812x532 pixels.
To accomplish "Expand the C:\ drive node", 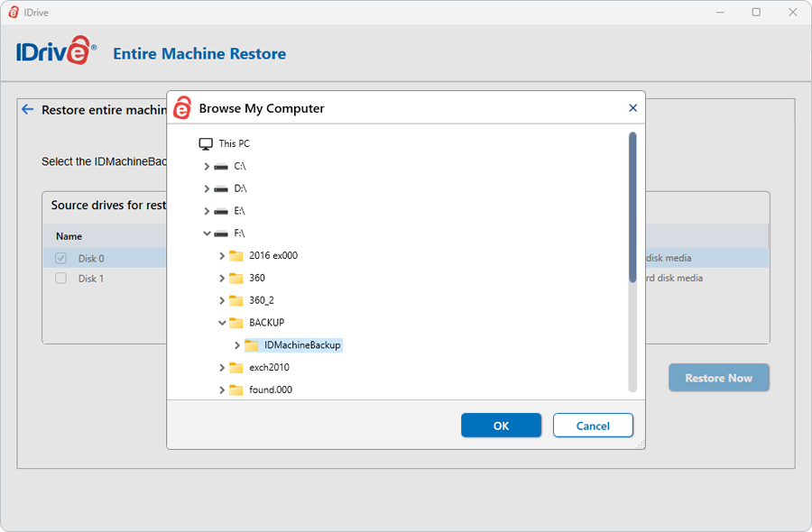I will 207,166.
